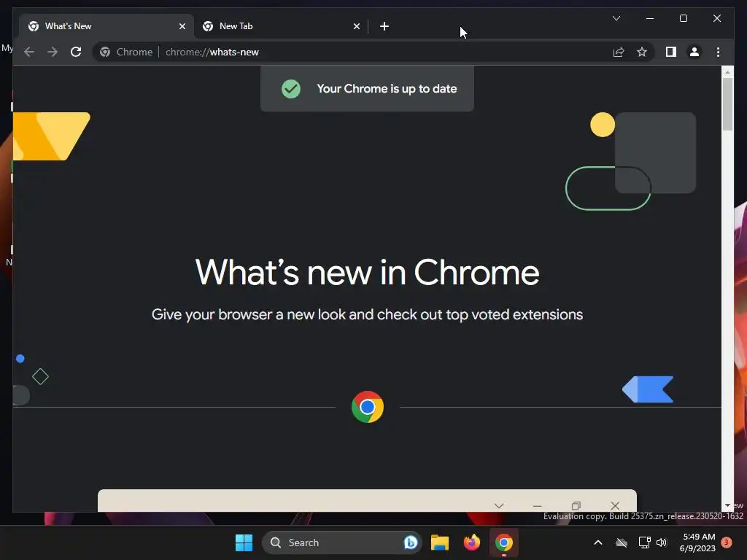747x560 pixels.
Task: Reload the What's New page
Action: point(76,52)
